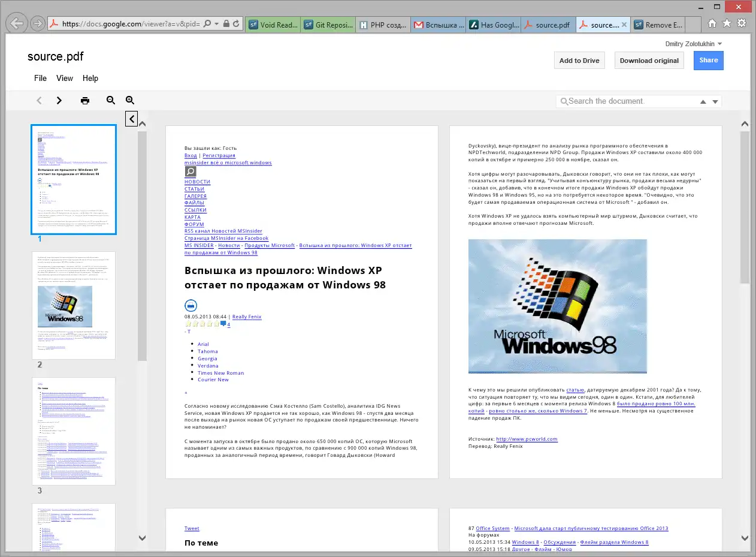756x557 pixels.
Task: Select page 2 thumbnail
Action: [74, 305]
